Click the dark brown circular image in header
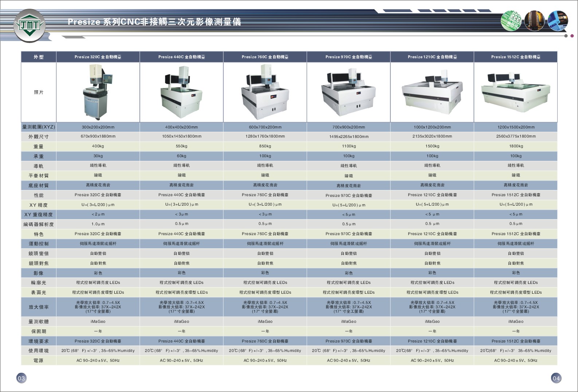This screenshot has width=578, height=392. (534, 21)
